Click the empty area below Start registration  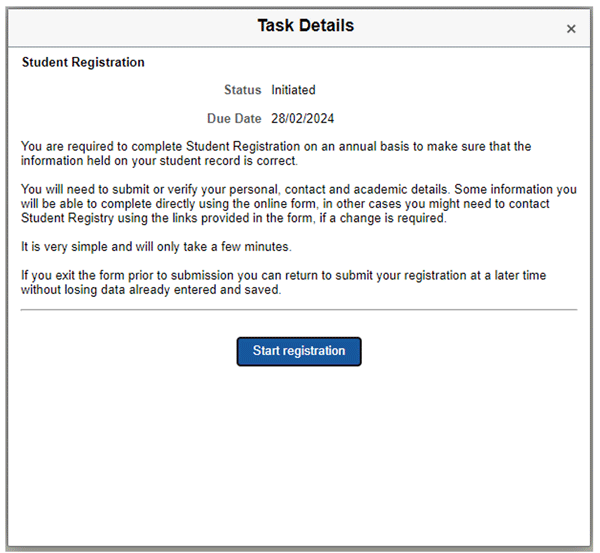299,455
